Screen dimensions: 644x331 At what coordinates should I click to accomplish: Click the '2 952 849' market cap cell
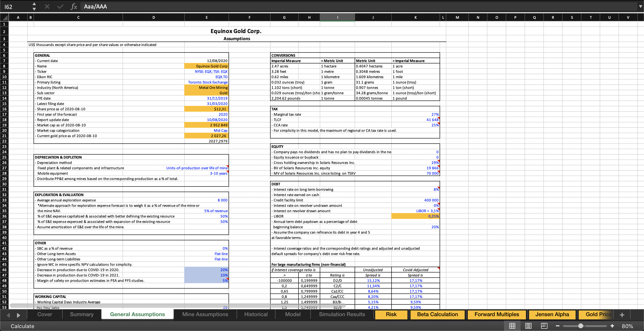206,125
